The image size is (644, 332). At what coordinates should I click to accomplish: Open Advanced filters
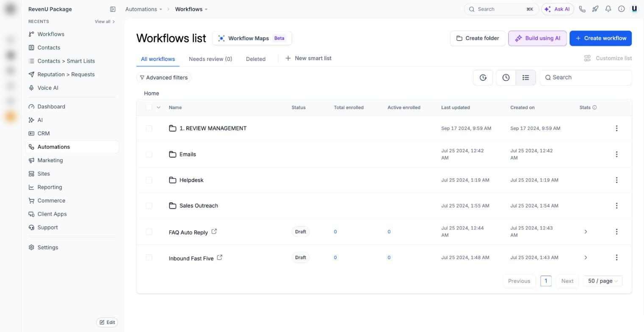[x=164, y=77]
